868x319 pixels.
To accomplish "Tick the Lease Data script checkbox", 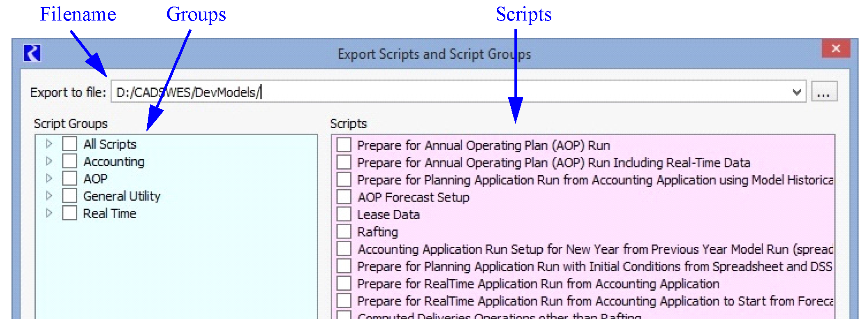I will pyautogui.click(x=344, y=214).
